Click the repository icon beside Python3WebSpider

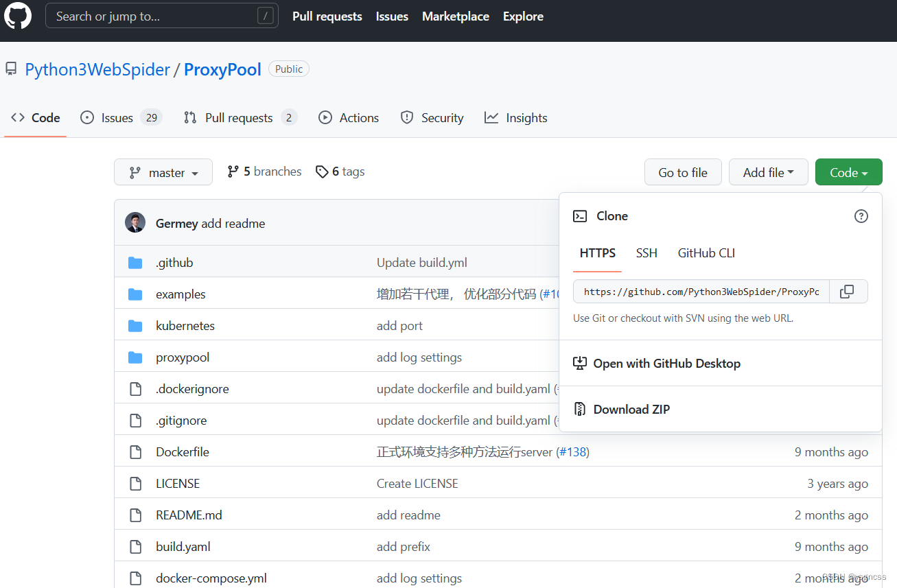11,69
